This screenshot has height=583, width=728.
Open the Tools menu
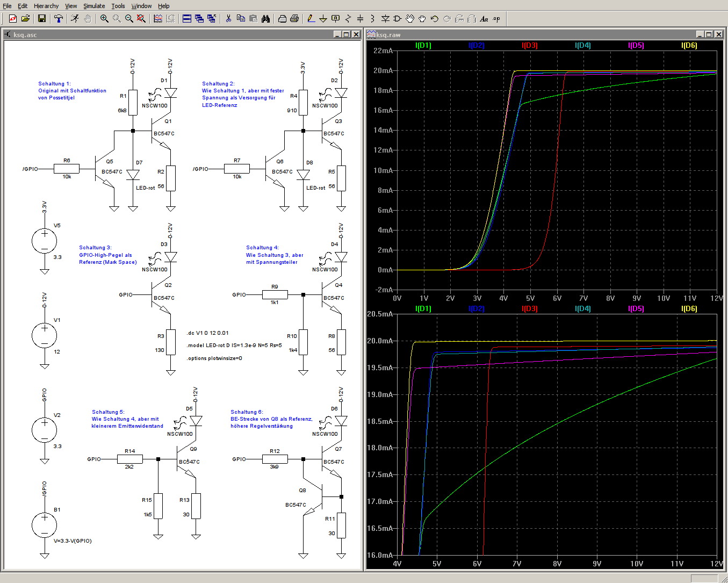click(118, 6)
